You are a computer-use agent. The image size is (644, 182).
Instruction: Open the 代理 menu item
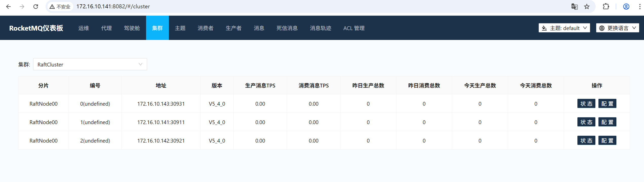pos(106,28)
